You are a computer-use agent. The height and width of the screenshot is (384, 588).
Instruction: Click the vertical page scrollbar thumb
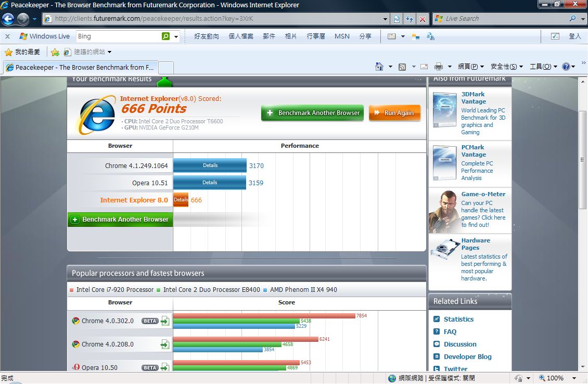pyautogui.click(x=582, y=160)
